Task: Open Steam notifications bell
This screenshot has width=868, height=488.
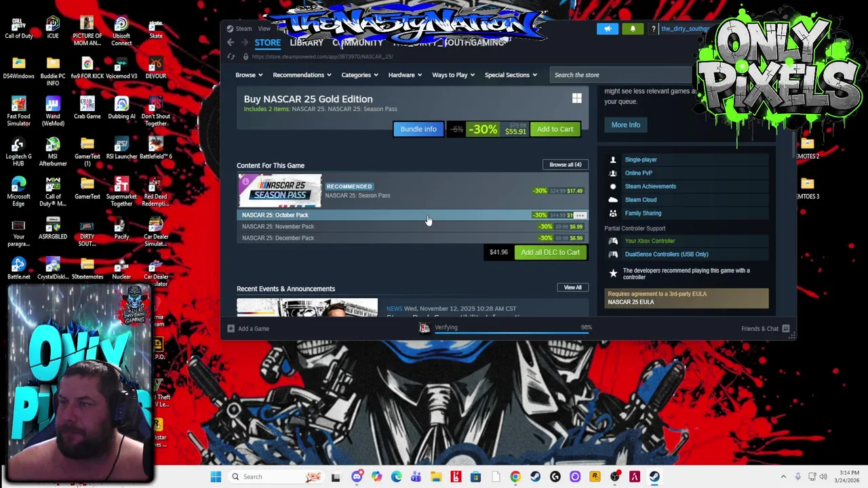Action: click(633, 28)
